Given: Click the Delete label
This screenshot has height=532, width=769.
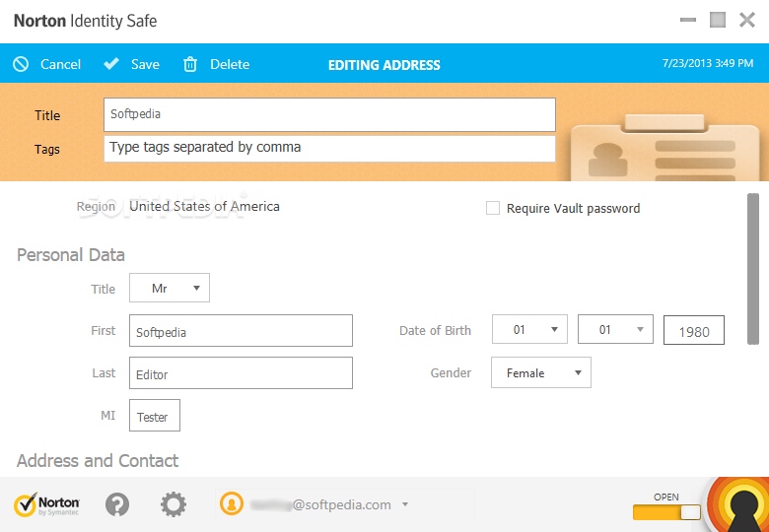Looking at the screenshot, I should coord(230,64).
